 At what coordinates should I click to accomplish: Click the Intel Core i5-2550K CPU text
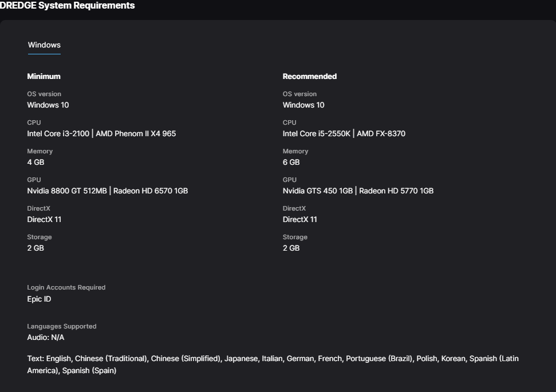tap(316, 133)
